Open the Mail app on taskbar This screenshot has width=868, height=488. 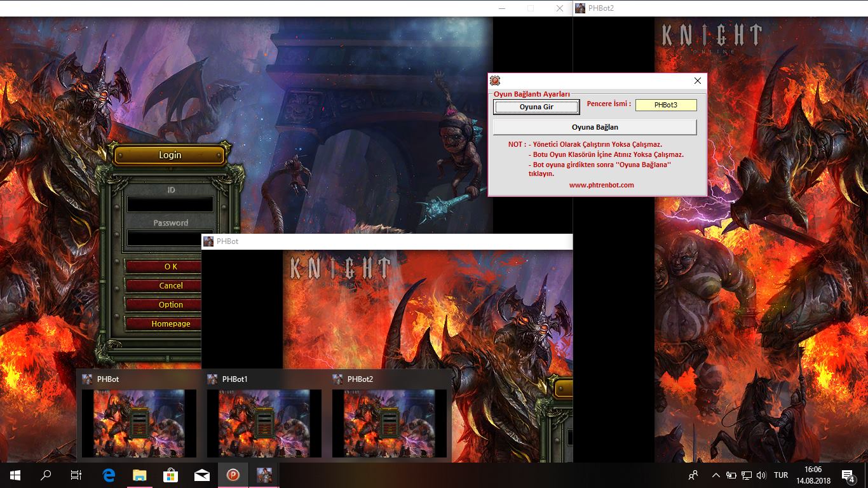pos(201,475)
